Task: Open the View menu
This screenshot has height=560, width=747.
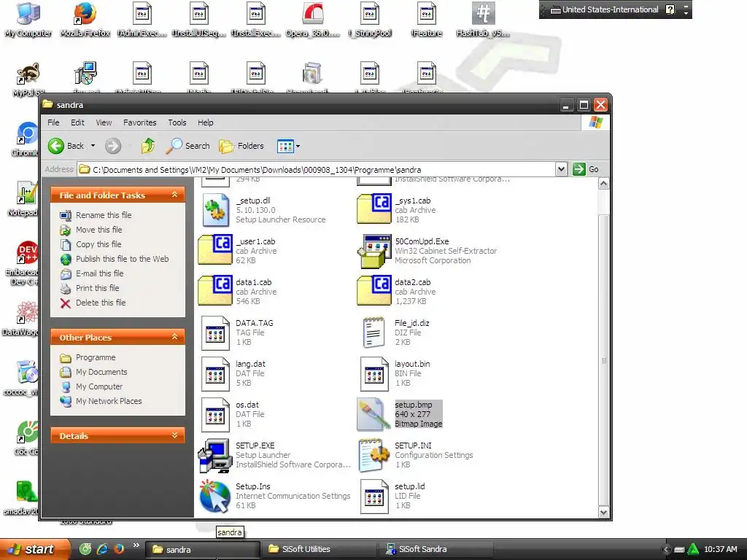Action: click(x=104, y=122)
